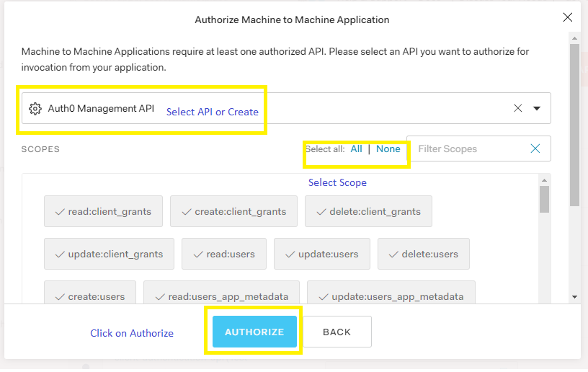This screenshot has height=372, width=588.
Task: Deselect the delete:users scope chip
Action: [x=423, y=254]
